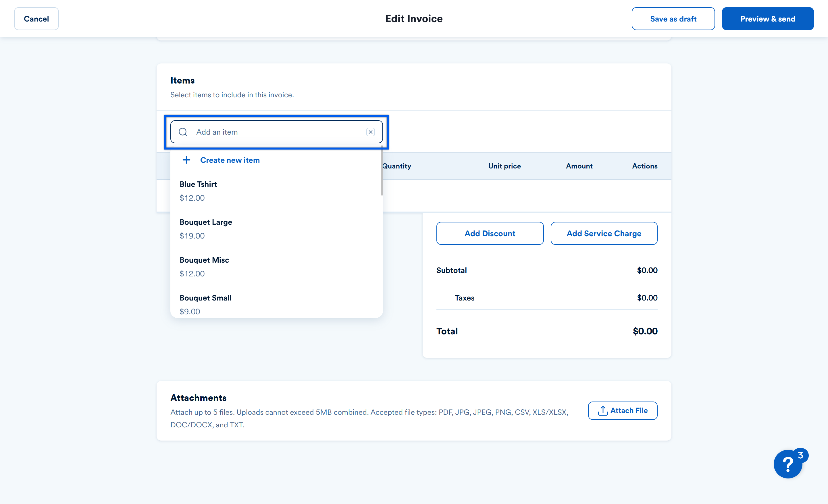Click the Actions column header
The width and height of the screenshot is (828, 504).
tap(644, 166)
